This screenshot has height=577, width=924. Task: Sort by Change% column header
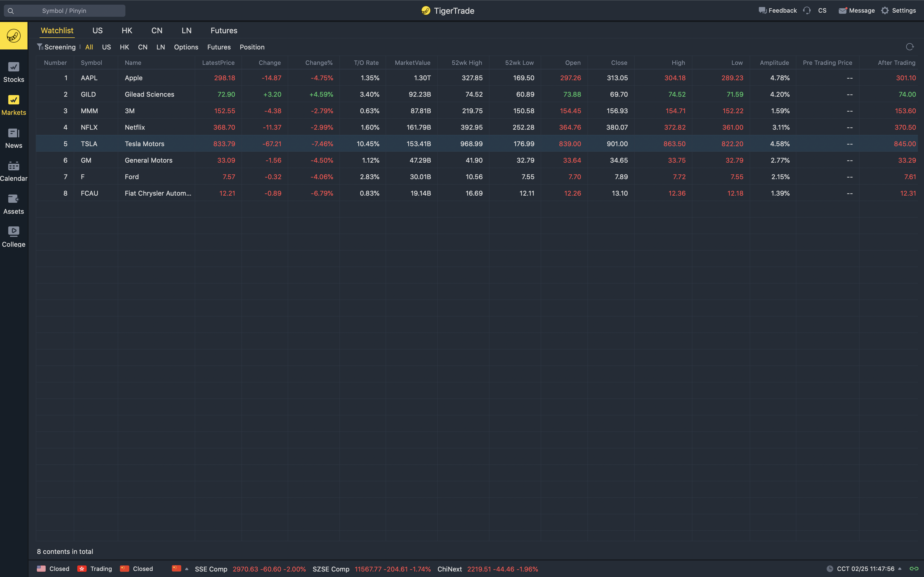tap(318, 63)
